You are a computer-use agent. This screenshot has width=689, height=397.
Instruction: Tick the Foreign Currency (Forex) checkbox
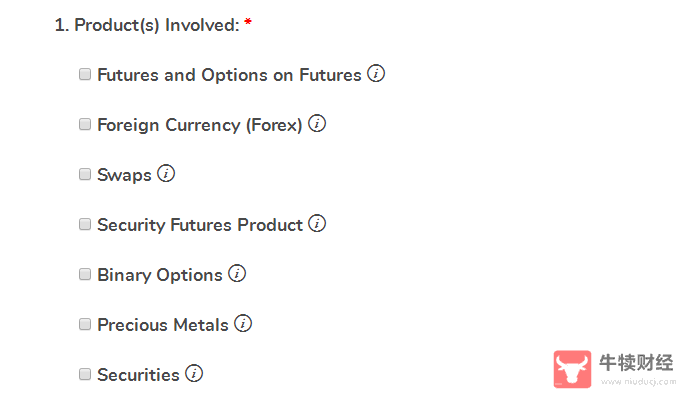pyautogui.click(x=85, y=124)
